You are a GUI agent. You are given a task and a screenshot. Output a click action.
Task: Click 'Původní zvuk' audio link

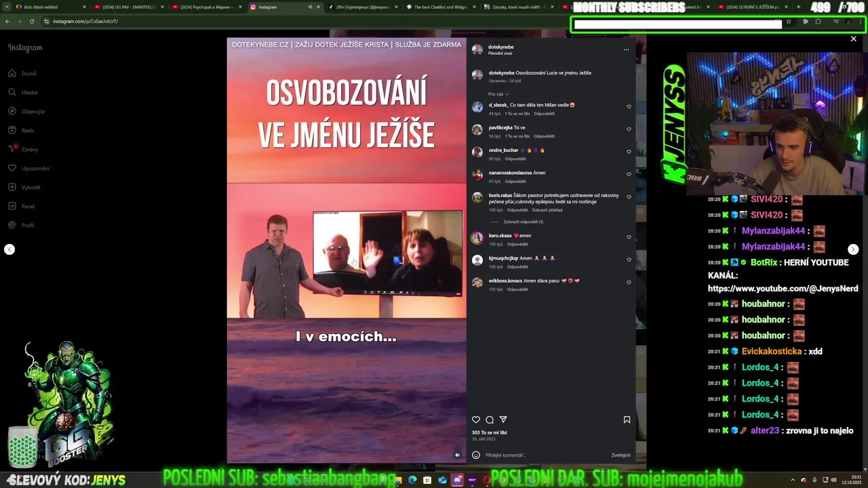click(500, 53)
